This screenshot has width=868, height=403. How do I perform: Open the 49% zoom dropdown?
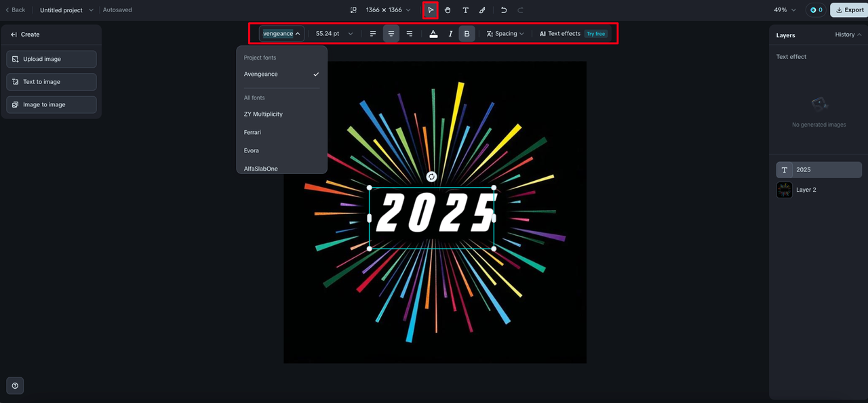coord(785,10)
